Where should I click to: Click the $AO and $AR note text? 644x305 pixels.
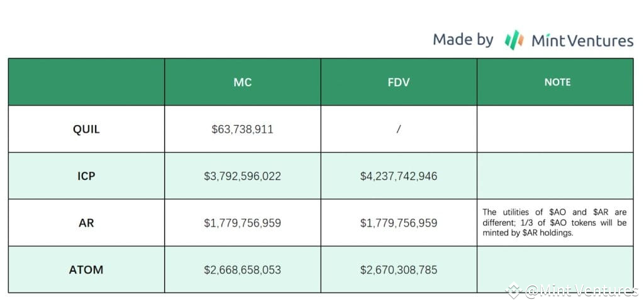555,223
